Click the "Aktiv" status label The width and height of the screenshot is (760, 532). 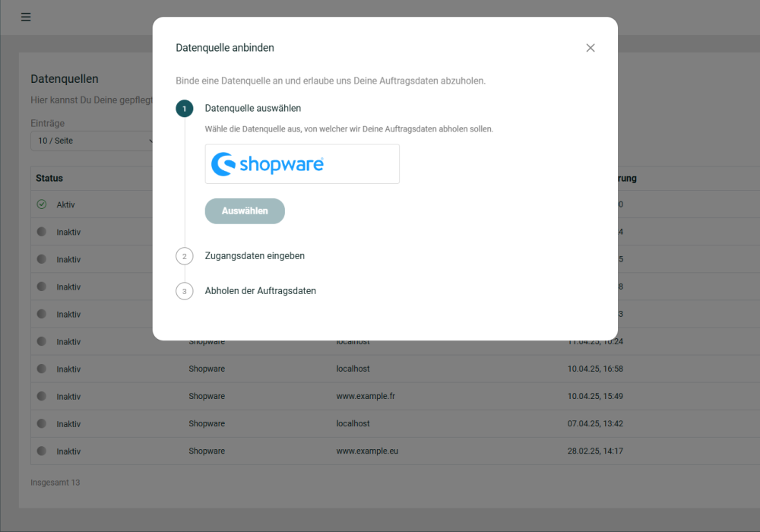coord(65,205)
